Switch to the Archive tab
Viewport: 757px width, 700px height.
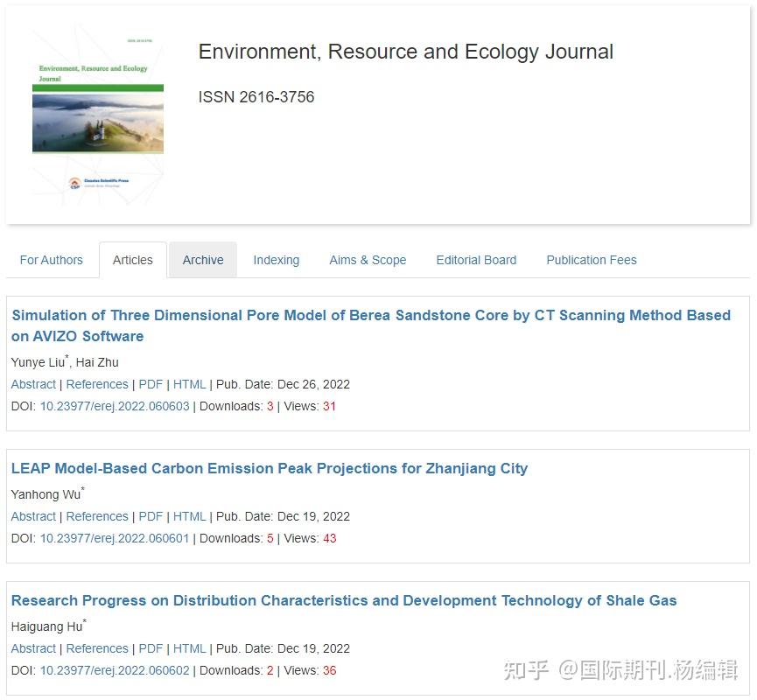202,259
